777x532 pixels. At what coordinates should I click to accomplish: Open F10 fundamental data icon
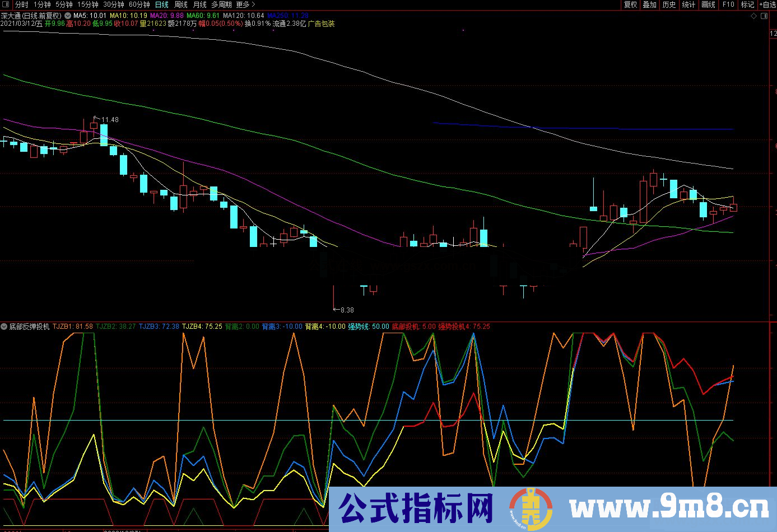(728, 4)
